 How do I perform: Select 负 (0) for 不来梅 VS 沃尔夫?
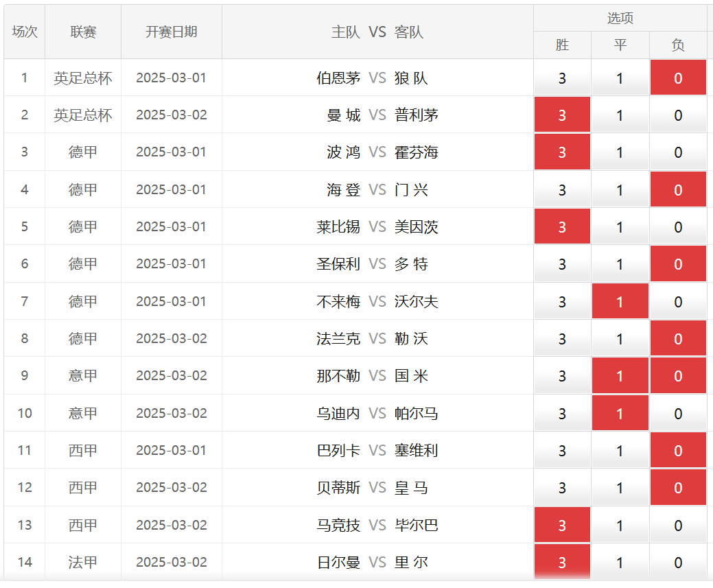tap(678, 301)
